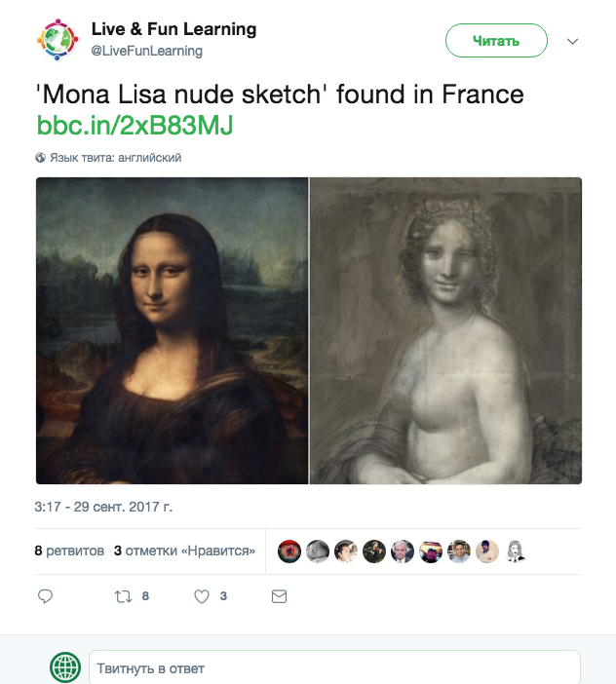Click the green globe avatar beside reply box

tap(65, 667)
